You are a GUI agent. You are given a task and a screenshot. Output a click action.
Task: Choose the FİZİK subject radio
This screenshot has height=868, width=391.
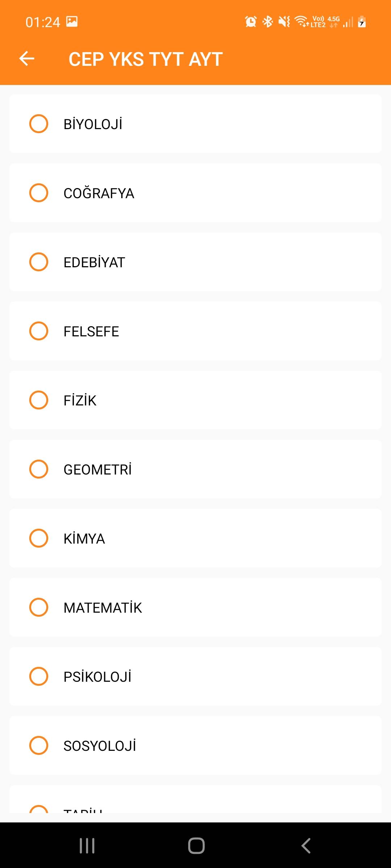pyautogui.click(x=39, y=400)
